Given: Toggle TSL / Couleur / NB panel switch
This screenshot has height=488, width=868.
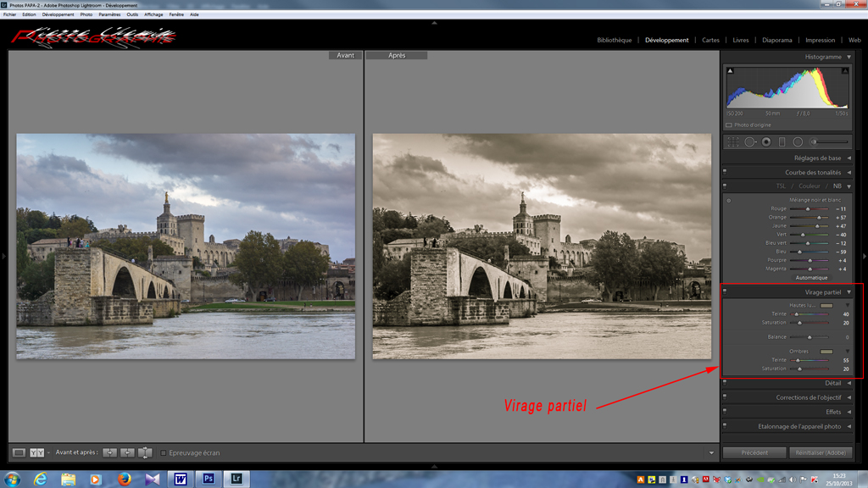Looking at the screenshot, I should coord(725,186).
